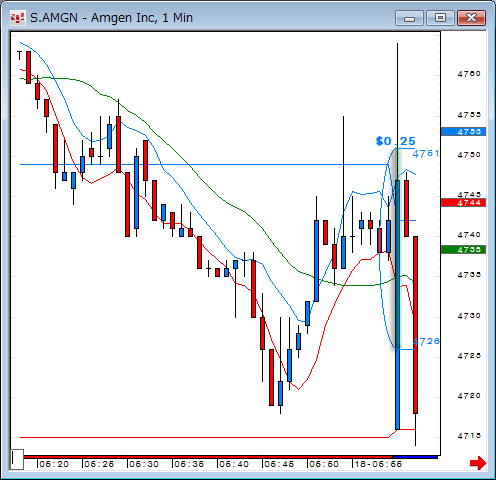Click the 4725 price axis label
The width and height of the screenshot is (496, 480).
469,356
